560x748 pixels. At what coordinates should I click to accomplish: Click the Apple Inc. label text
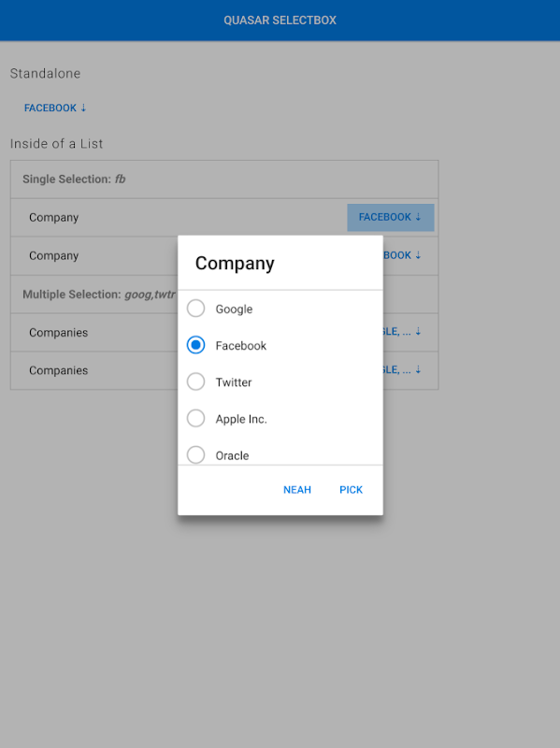click(241, 419)
